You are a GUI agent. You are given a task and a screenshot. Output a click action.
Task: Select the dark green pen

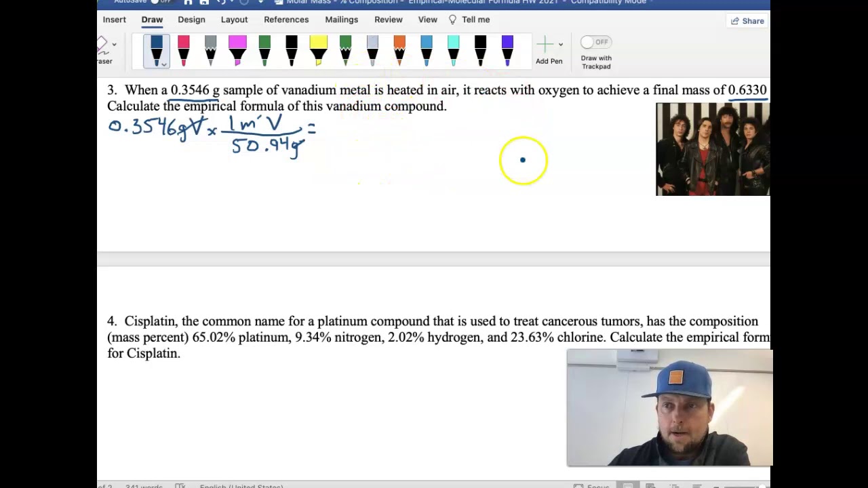(x=264, y=51)
